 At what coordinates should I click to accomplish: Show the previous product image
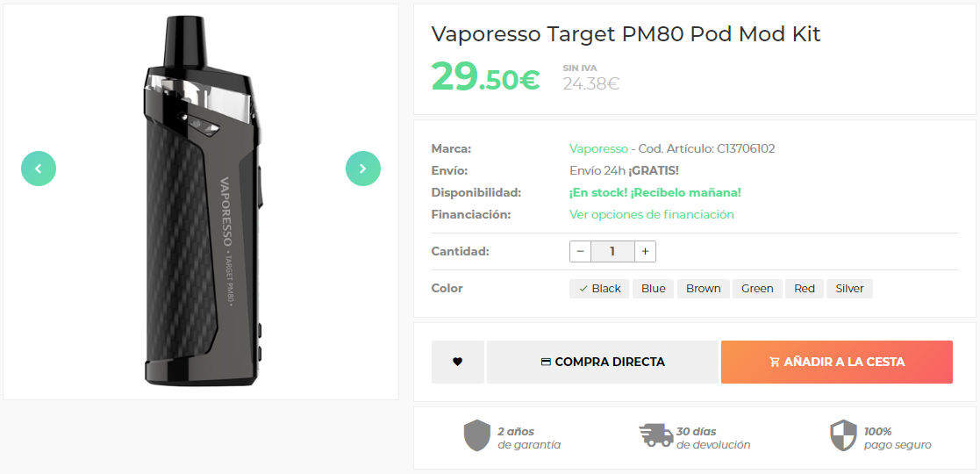(38, 169)
